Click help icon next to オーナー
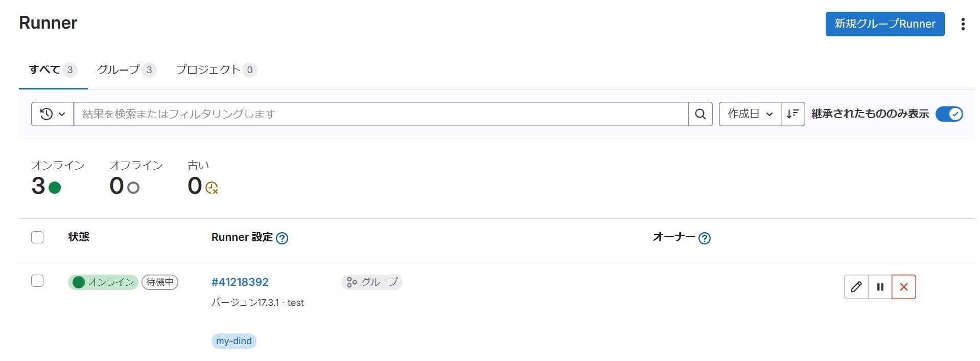The image size is (980, 361). (704, 238)
